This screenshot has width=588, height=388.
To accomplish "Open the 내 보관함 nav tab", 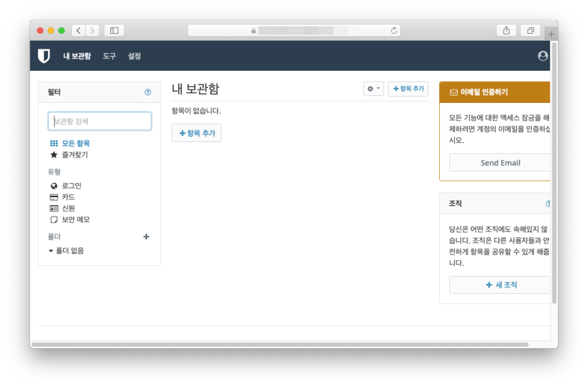I will (77, 56).
